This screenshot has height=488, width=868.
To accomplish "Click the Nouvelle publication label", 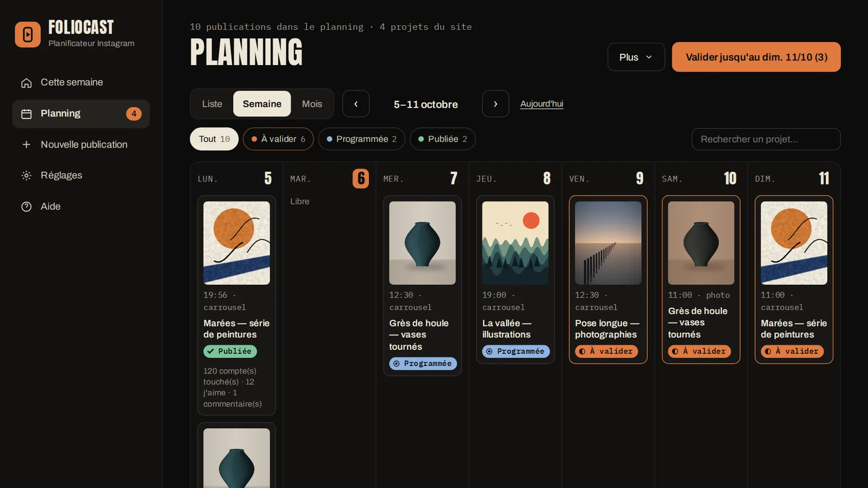I will click(84, 144).
